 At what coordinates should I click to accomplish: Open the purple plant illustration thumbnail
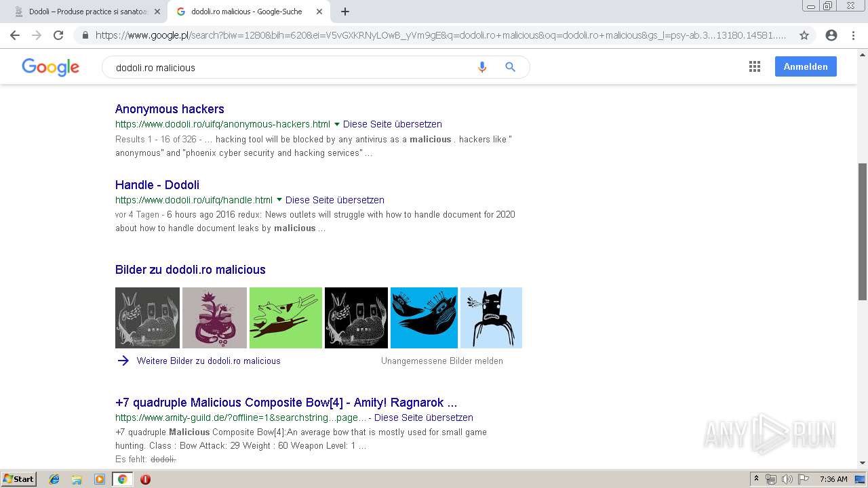214,318
